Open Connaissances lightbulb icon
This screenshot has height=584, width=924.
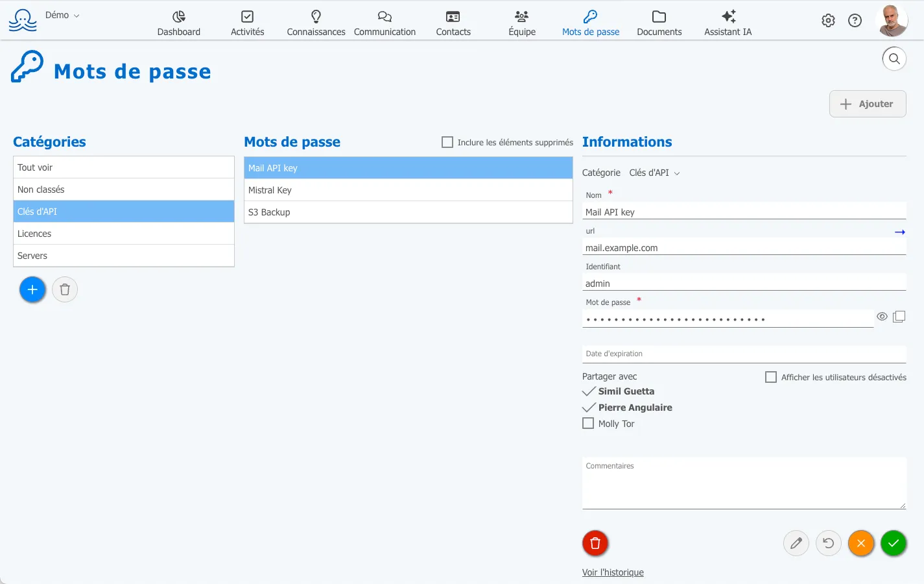click(x=316, y=16)
